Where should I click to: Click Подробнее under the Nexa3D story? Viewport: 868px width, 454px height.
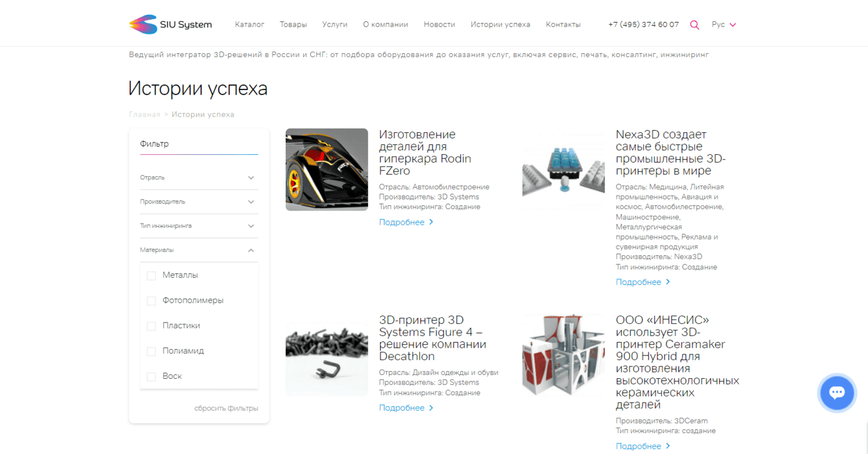[643, 282]
